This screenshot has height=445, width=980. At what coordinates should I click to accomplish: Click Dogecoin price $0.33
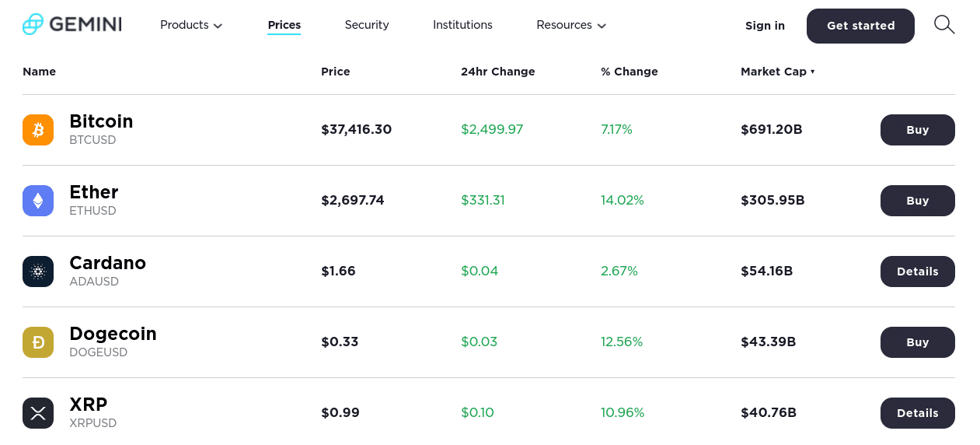(x=340, y=342)
